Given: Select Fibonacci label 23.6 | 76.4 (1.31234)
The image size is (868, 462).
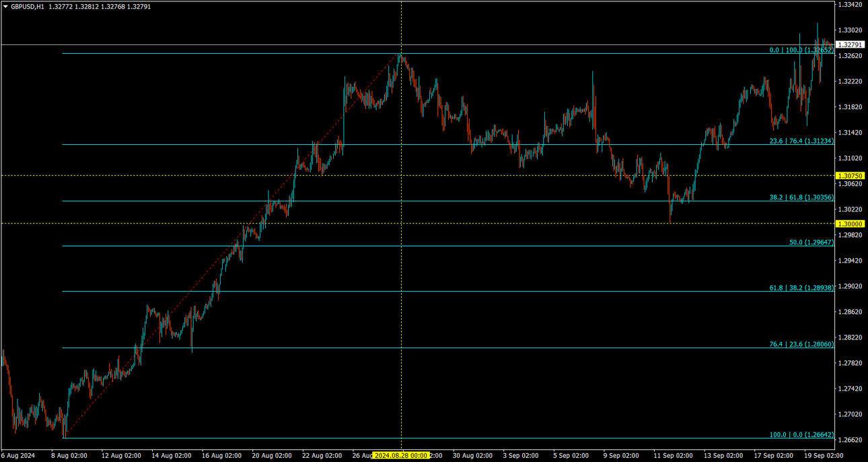Looking at the screenshot, I should pyautogui.click(x=801, y=141).
